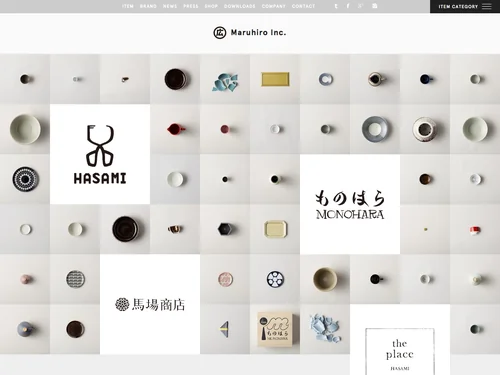Open the CONTACT page link
This screenshot has width=500, height=375.
(x=303, y=6)
